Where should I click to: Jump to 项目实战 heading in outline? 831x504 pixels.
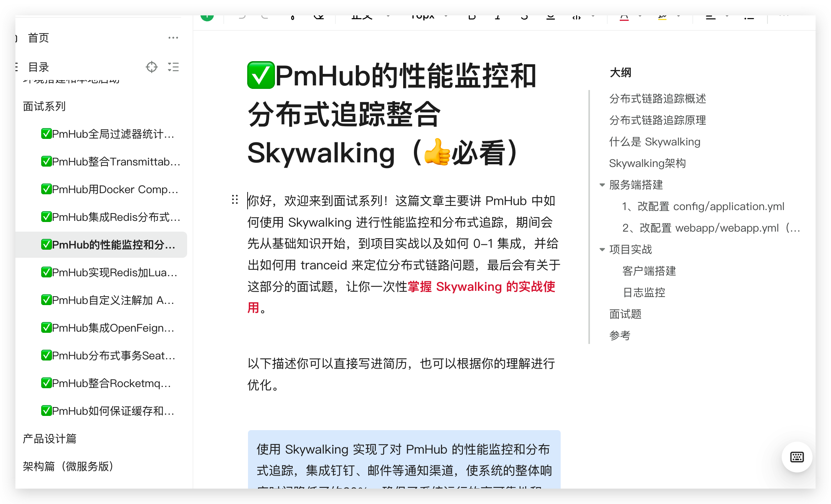(631, 250)
